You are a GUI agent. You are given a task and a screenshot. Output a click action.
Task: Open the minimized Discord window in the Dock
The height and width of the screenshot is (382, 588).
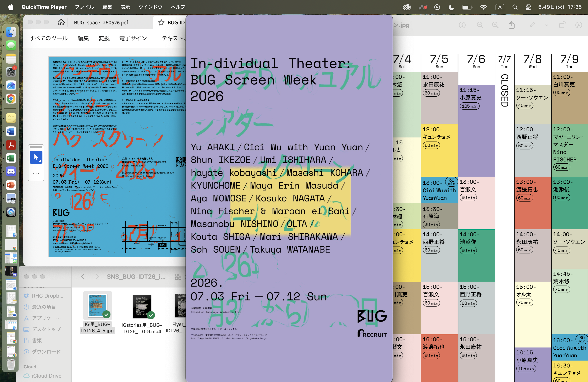11,271
